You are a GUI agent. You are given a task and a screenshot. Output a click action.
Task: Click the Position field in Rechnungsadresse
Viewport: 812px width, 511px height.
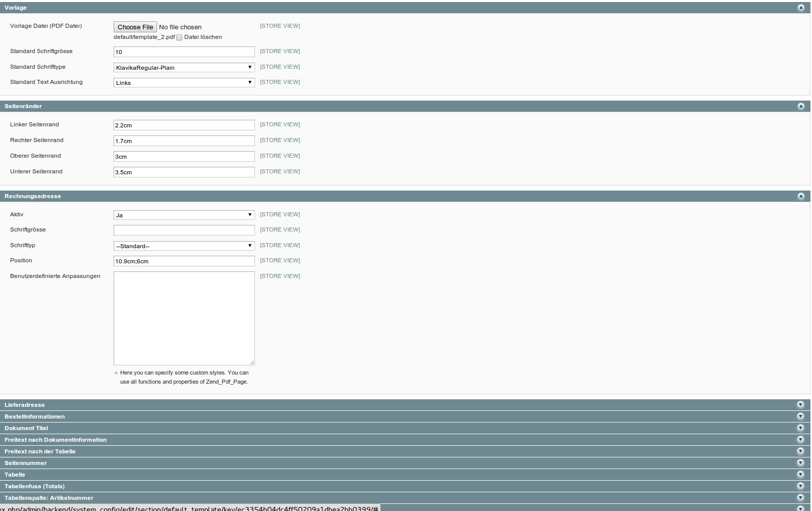point(184,261)
